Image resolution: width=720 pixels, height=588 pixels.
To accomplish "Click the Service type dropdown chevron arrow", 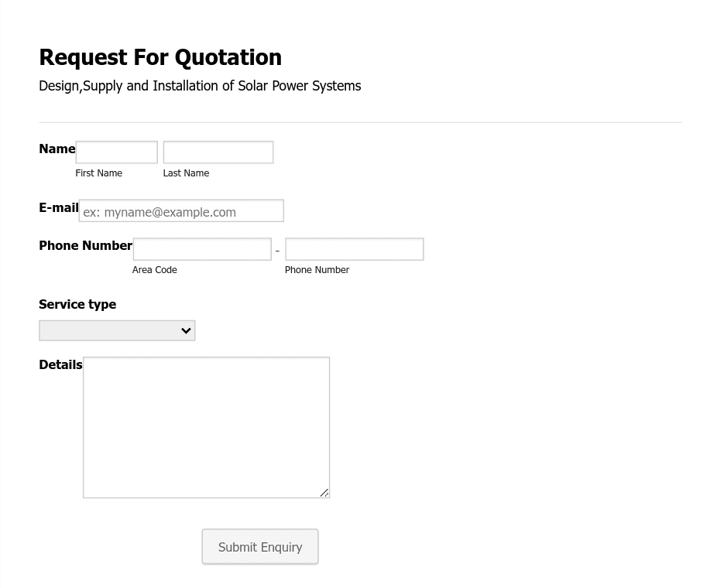I will pos(186,330).
